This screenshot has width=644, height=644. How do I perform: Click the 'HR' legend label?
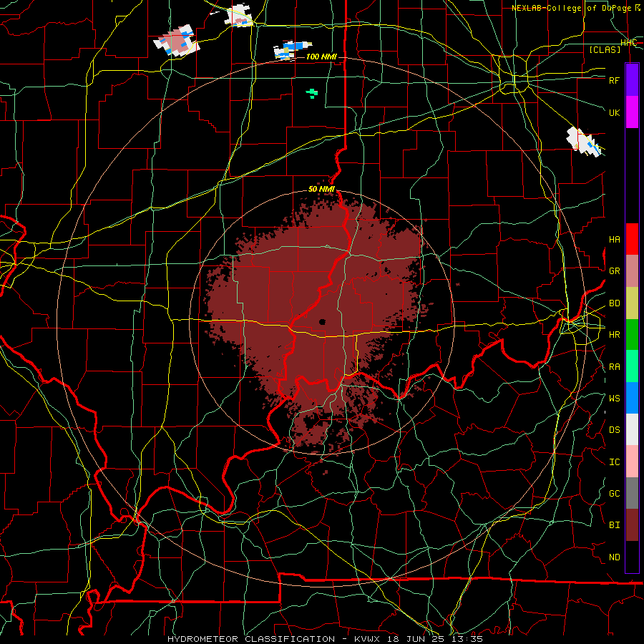click(614, 335)
